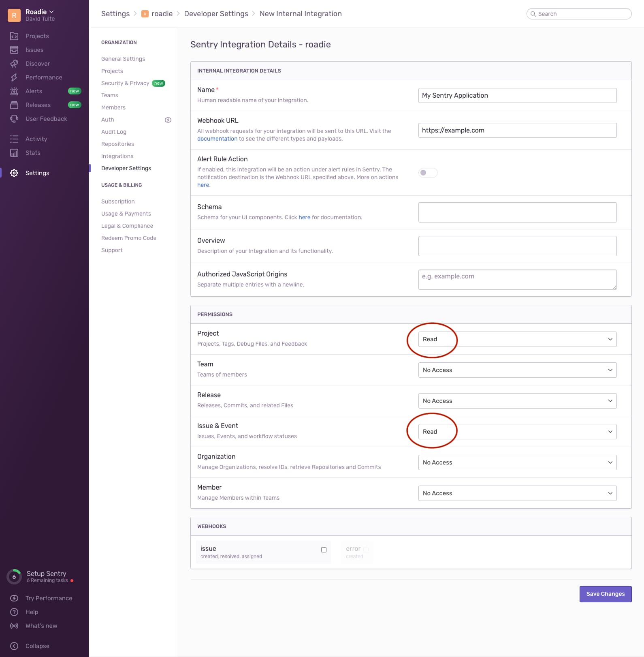Click the Alerts siren icon
The height and width of the screenshot is (657, 644).
coord(14,91)
